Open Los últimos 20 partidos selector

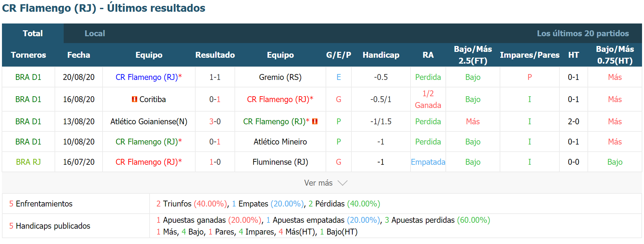click(x=583, y=33)
